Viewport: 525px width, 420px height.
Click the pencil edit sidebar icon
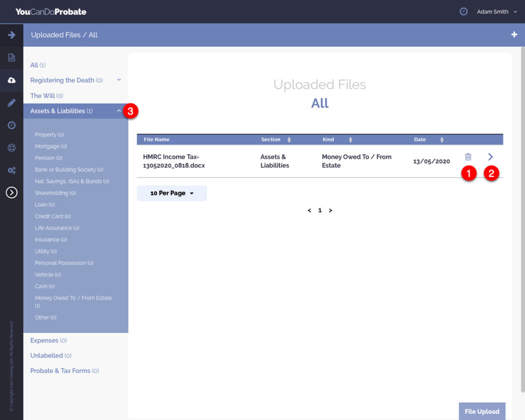11,103
